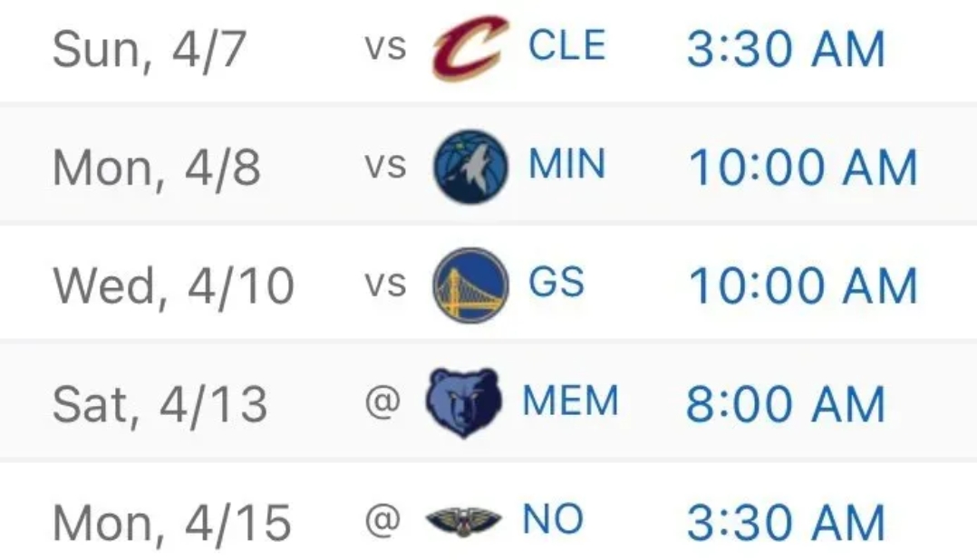The image size is (977, 560).
Task: Click the Memphis Grizzlies logo
Action: 464,402
